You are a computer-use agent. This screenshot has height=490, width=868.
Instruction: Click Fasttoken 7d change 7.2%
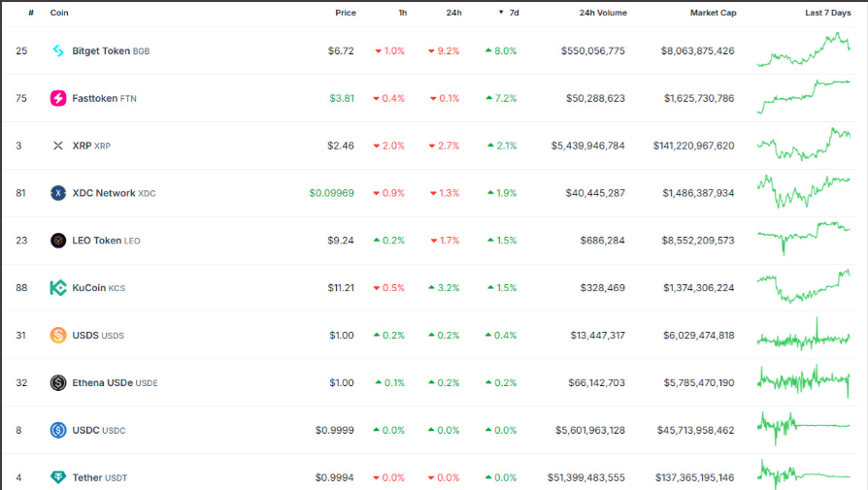pyautogui.click(x=501, y=98)
